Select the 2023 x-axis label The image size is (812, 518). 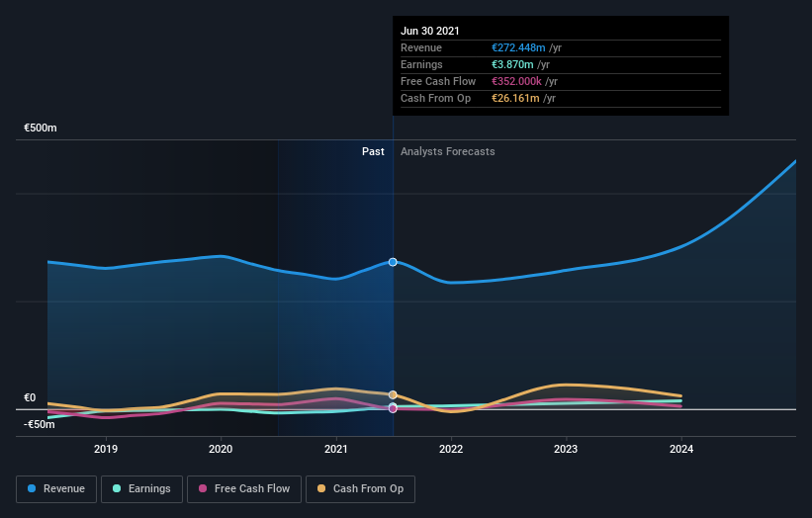[x=566, y=449]
